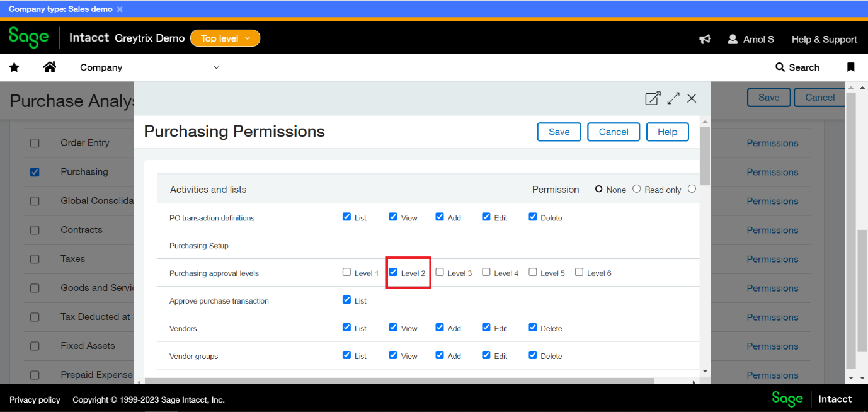The image size is (868, 412).
Task: Enable Level 4 purchasing approval
Action: point(486,272)
